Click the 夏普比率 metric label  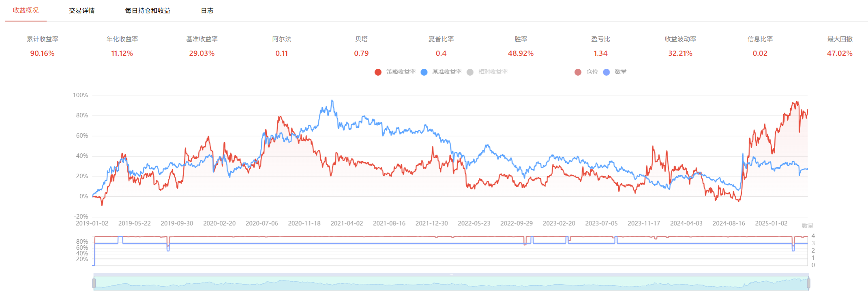click(441, 39)
